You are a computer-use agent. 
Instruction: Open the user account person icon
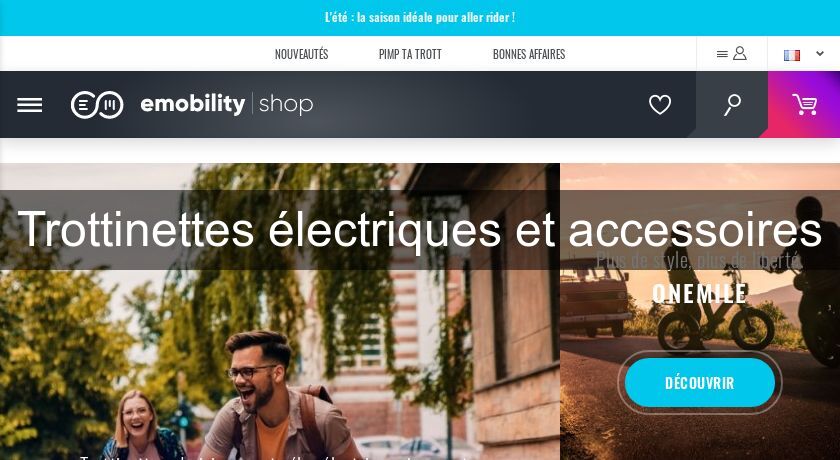pyautogui.click(x=740, y=53)
